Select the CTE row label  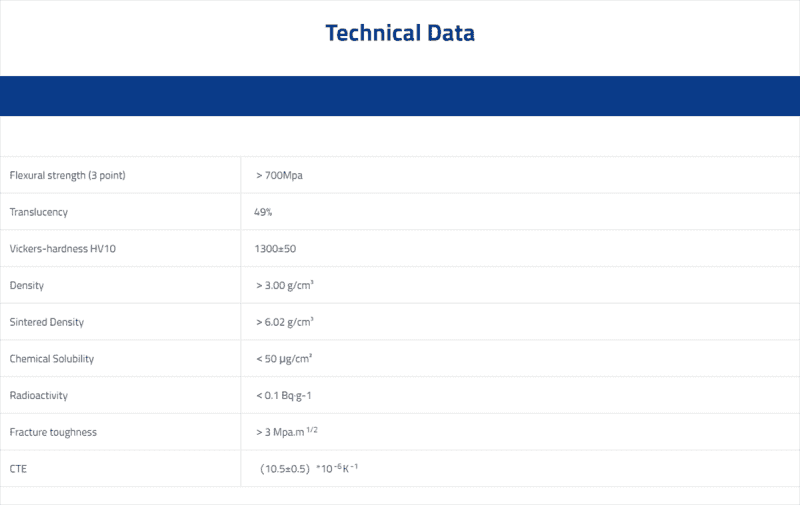(18, 469)
